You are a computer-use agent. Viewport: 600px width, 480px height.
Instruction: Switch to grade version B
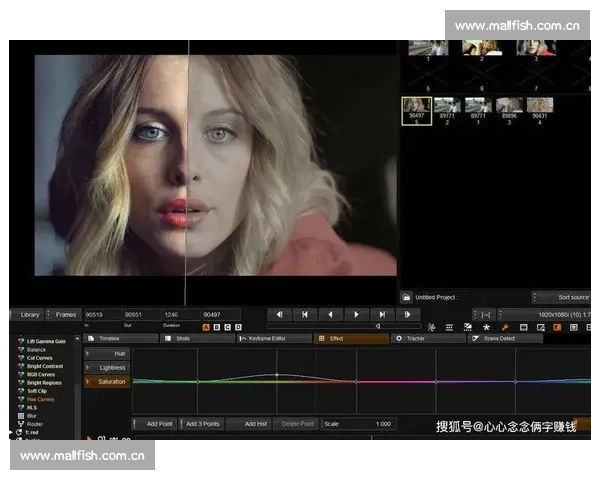click(217, 327)
